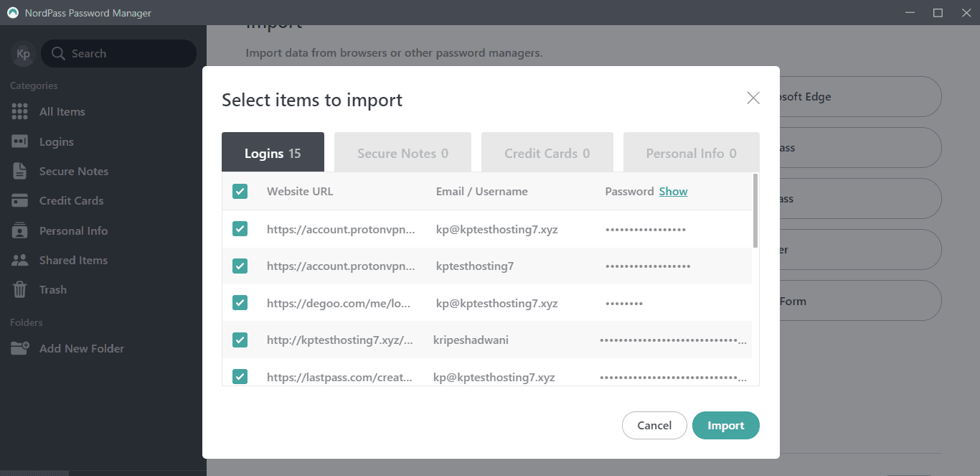Open Personal Info sidebar icon
This screenshot has height=476, width=980.
coord(19,230)
